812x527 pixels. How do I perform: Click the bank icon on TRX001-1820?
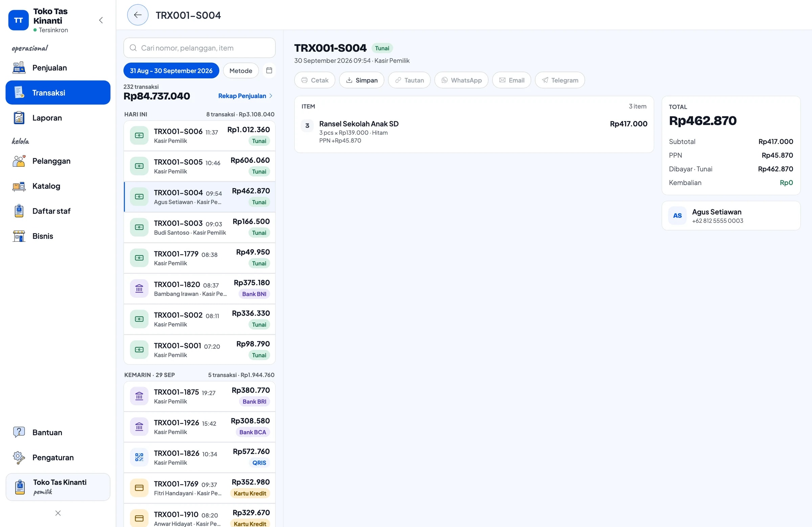coord(139,289)
